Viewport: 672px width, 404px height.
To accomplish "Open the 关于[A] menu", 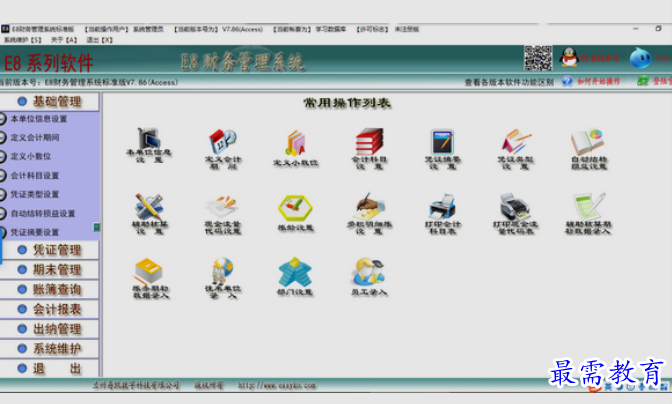I will point(64,40).
